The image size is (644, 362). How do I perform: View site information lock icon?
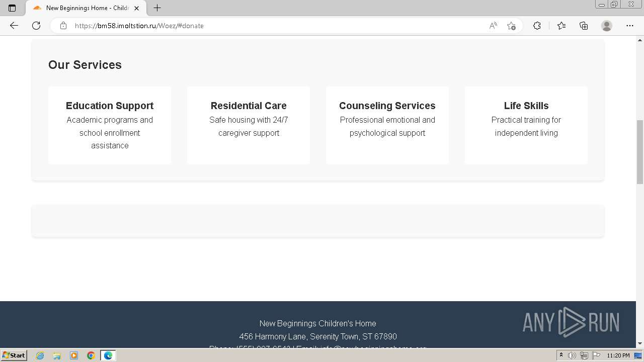click(x=63, y=26)
